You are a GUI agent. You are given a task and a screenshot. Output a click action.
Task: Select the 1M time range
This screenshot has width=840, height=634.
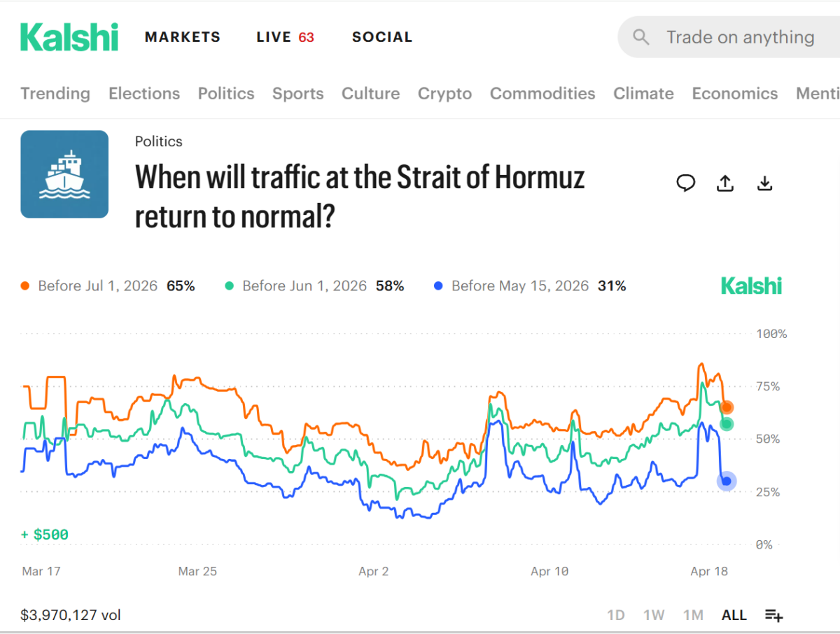point(693,615)
